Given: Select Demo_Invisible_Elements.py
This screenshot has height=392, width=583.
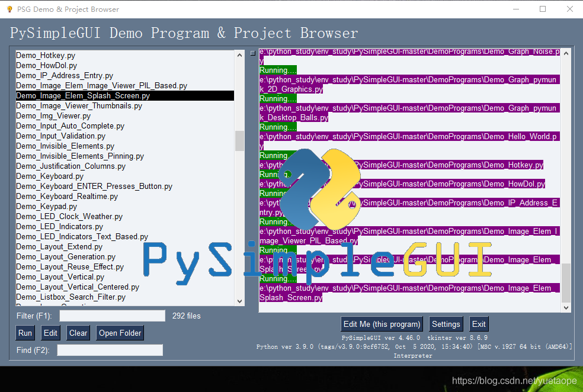Looking at the screenshot, I should click(125, 146).
